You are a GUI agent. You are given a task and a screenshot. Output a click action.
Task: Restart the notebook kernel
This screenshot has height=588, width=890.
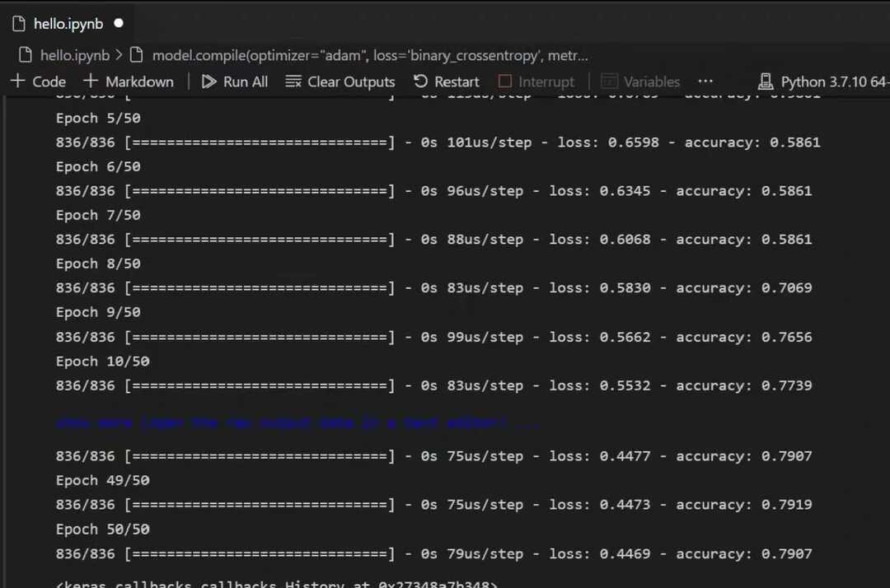(446, 82)
